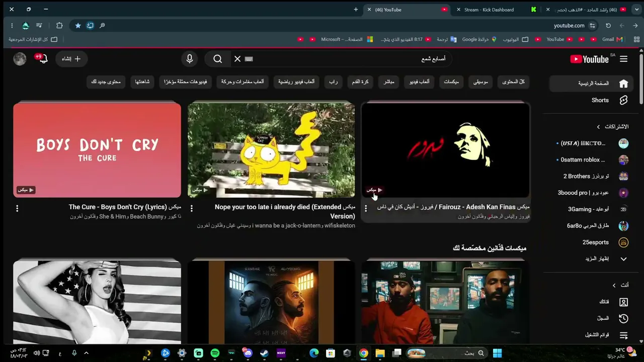The width and height of the screenshot is (644, 362).
Task: Open the أنت (You) section
Action: click(620, 285)
